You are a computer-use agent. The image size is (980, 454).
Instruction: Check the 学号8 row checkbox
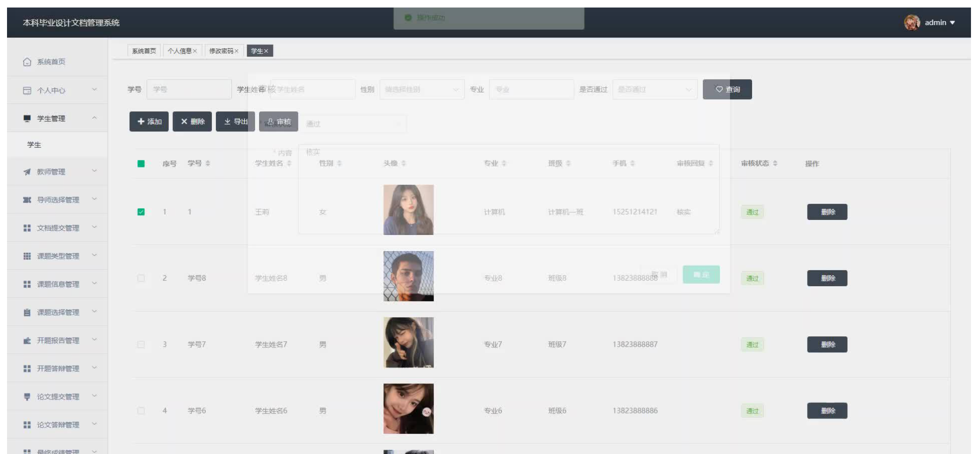(141, 278)
